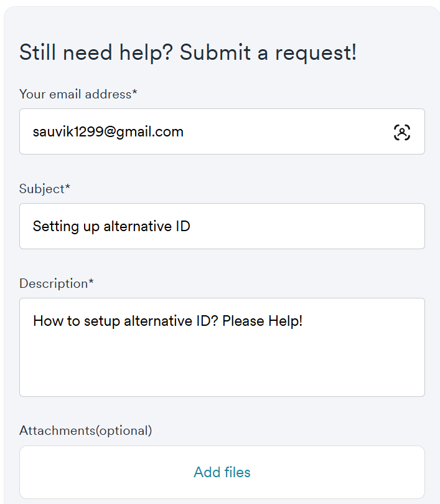The image size is (440, 504).
Task: Click the 'Subject' field label
Action: point(45,189)
